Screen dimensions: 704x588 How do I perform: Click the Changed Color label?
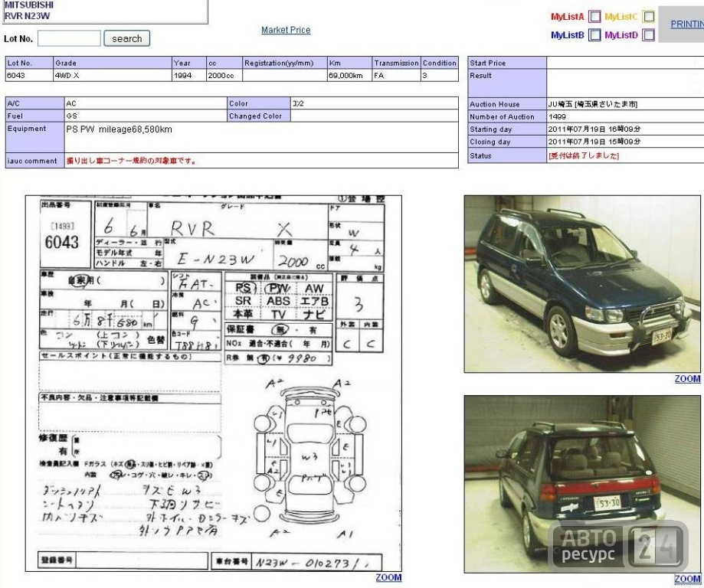click(259, 116)
